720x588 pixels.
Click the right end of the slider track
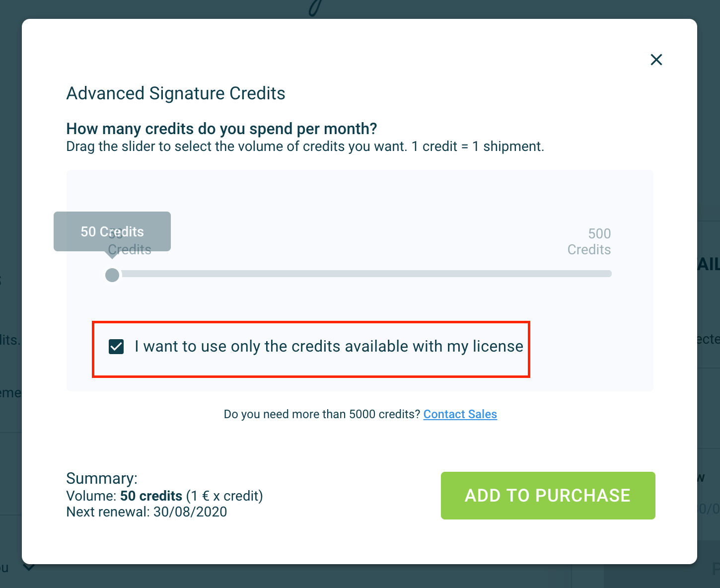(x=609, y=274)
